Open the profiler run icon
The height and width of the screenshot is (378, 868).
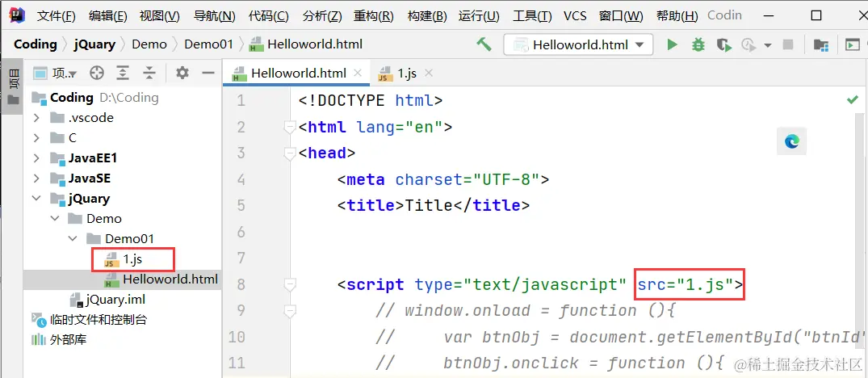pyautogui.click(x=748, y=45)
